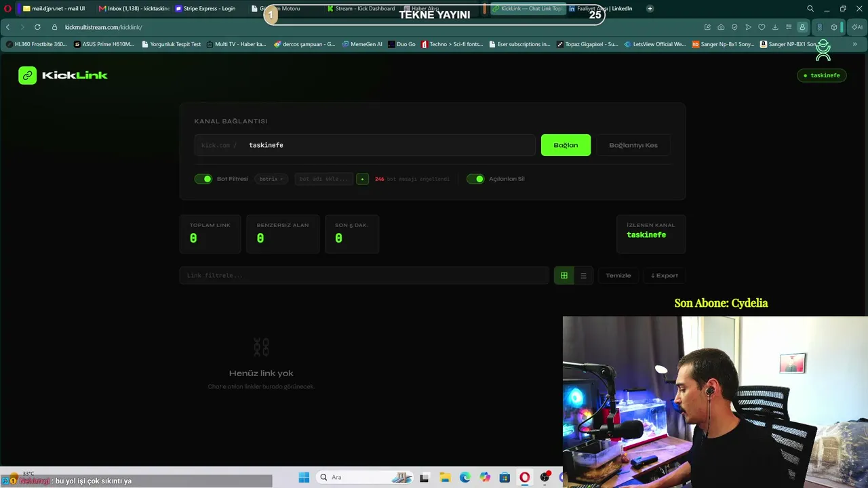The width and height of the screenshot is (868, 488).
Task: Open the browser AI assistant button
Action: (x=857, y=27)
